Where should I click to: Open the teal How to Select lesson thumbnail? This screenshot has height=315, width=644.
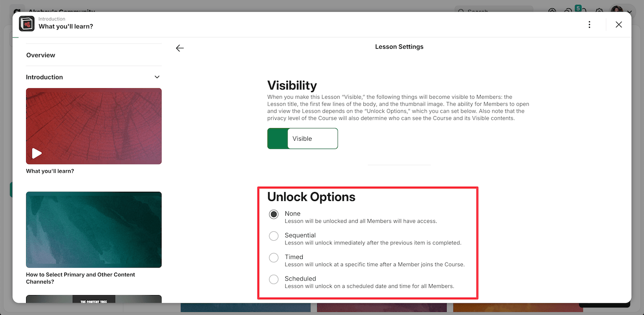point(94,230)
